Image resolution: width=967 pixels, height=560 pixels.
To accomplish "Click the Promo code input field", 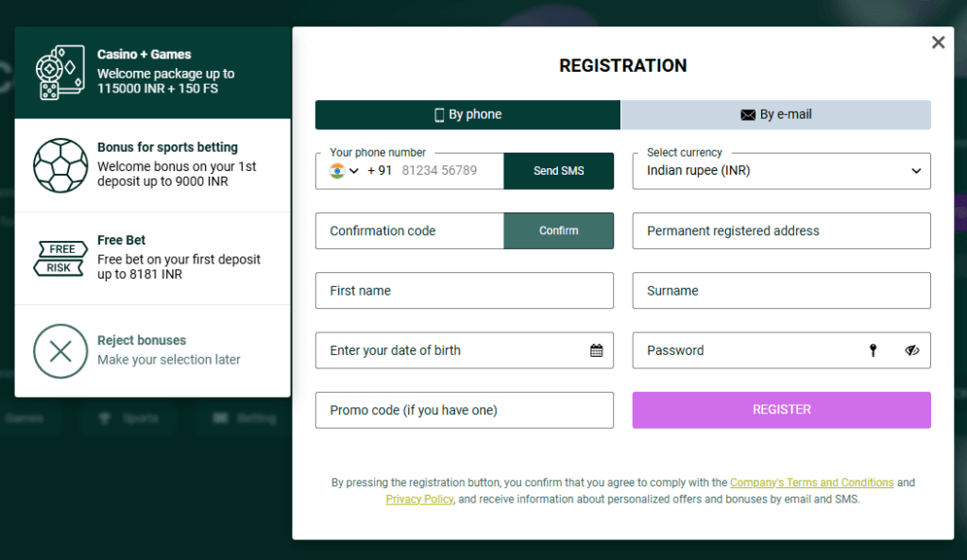I will pyautogui.click(x=465, y=410).
